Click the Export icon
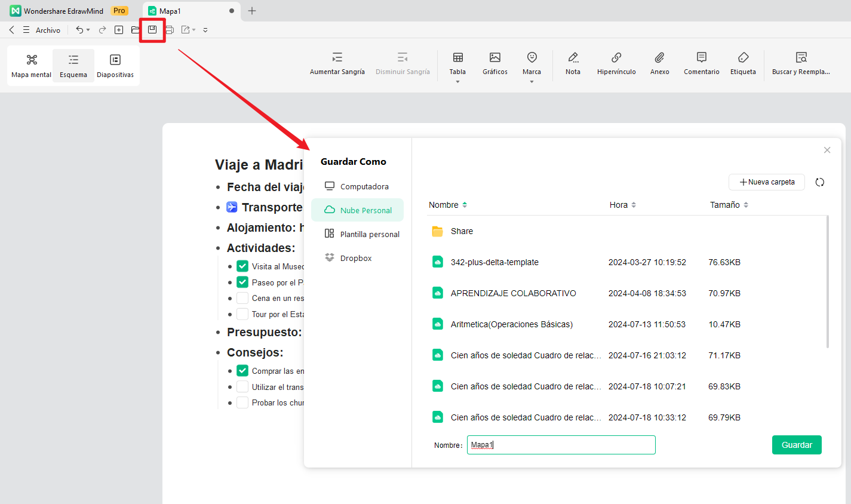851x504 pixels. (x=186, y=30)
